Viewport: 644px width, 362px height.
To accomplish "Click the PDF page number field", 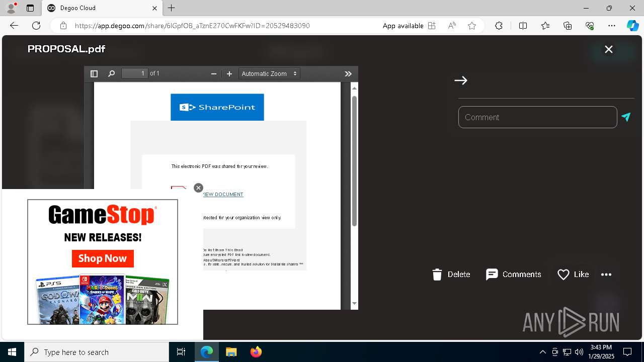I will pos(135,73).
